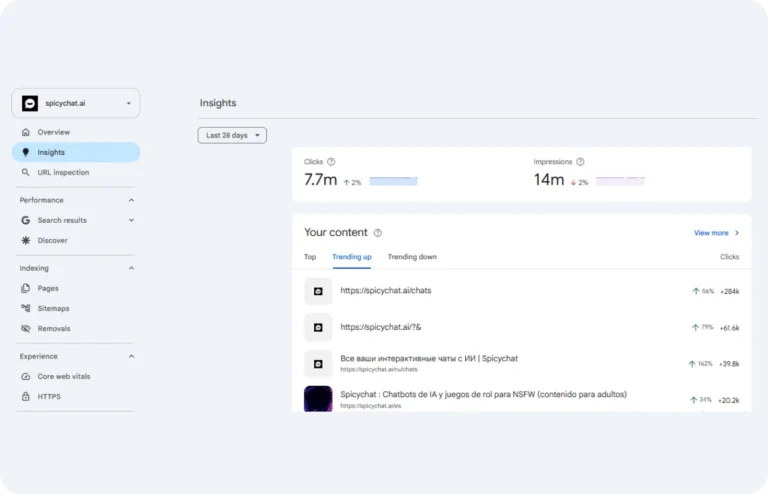Open Discover performance report
Image resolution: width=768 pixels, height=494 pixels.
click(76, 240)
